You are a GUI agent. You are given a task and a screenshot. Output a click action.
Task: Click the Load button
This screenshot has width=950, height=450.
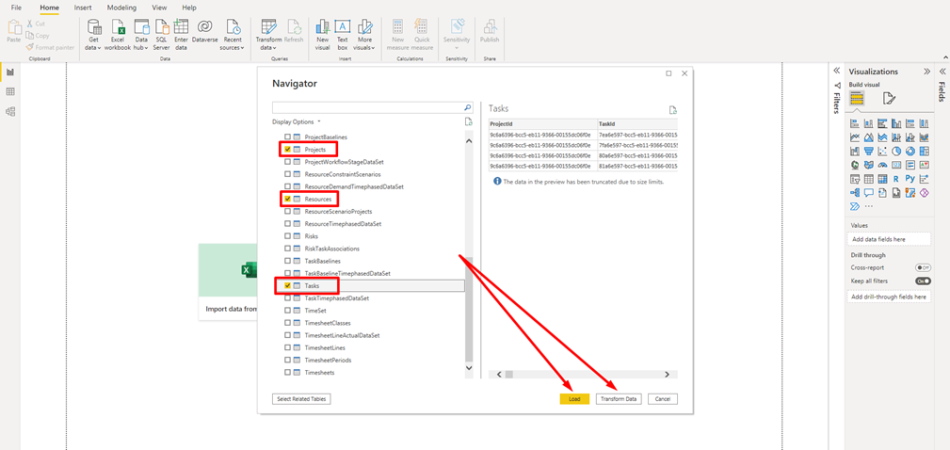pyautogui.click(x=574, y=399)
